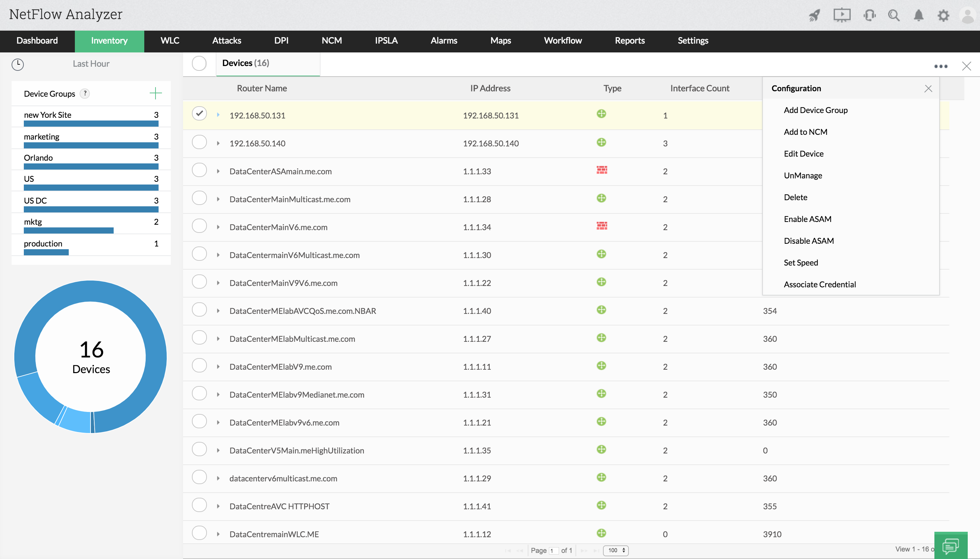Choose Add to NCM menu entry
The height and width of the screenshot is (559, 980).
pos(805,132)
